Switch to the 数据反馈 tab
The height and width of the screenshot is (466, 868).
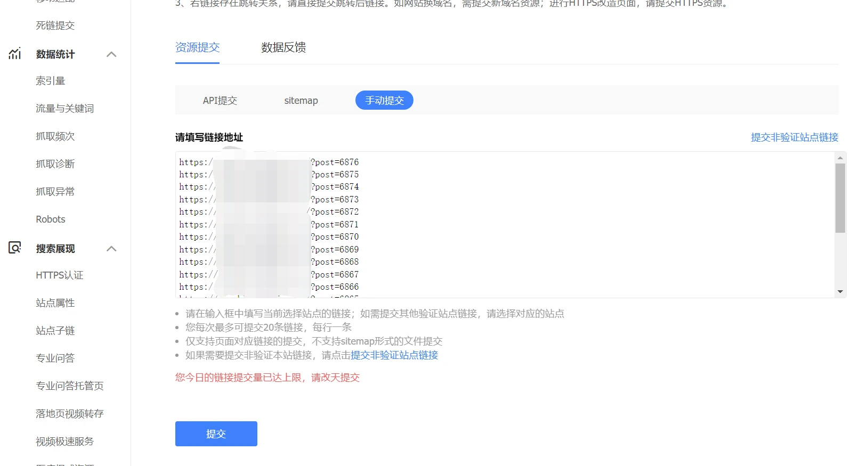click(x=283, y=47)
